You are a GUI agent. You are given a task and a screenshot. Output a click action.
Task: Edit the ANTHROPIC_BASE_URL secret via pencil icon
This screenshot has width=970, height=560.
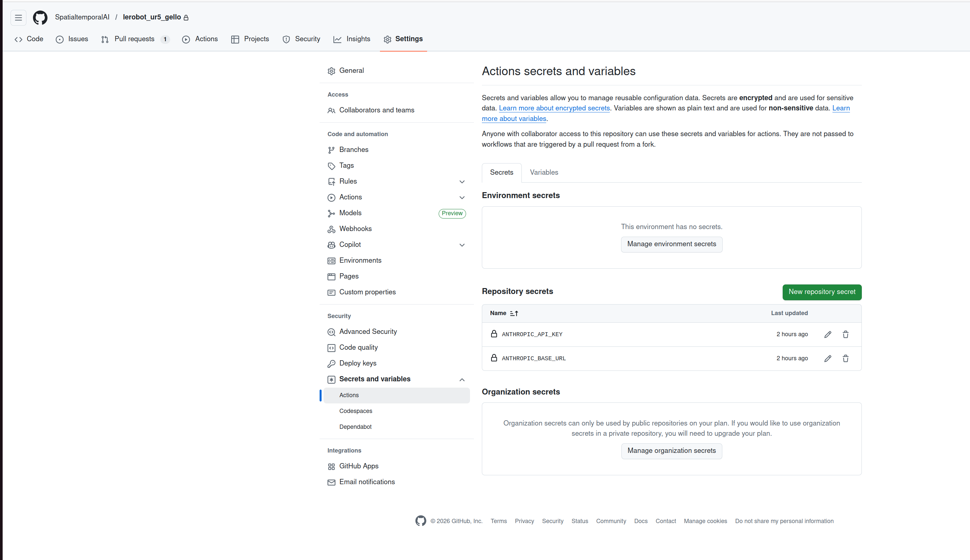828,359
